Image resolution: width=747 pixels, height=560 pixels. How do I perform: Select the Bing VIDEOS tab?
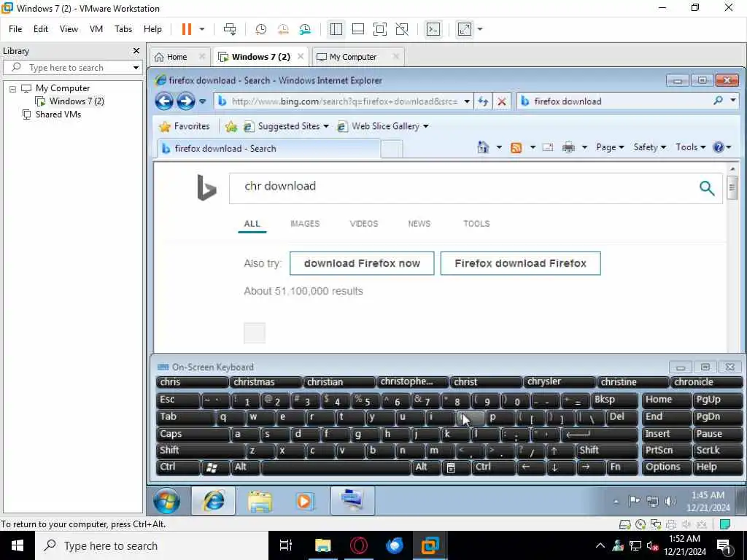(x=364, y=223)
